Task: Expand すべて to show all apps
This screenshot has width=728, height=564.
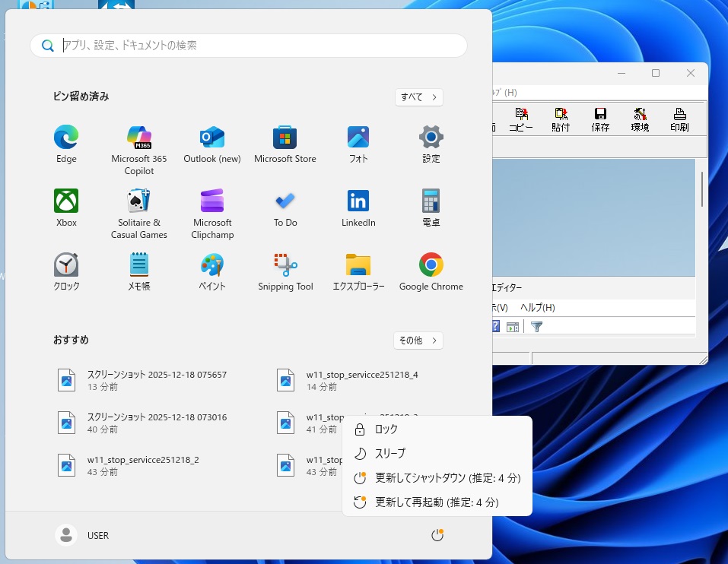Action: [418, 97]
